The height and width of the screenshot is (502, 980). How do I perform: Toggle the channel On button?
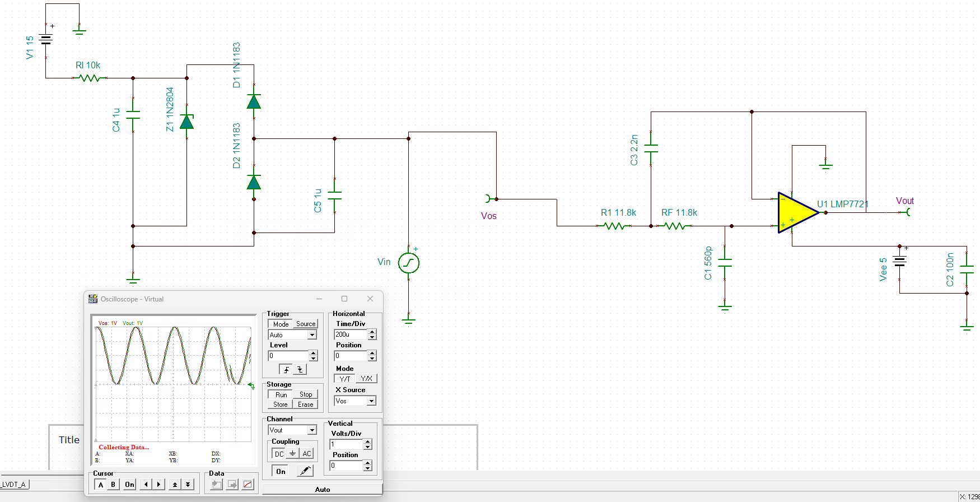pos(281,471)
